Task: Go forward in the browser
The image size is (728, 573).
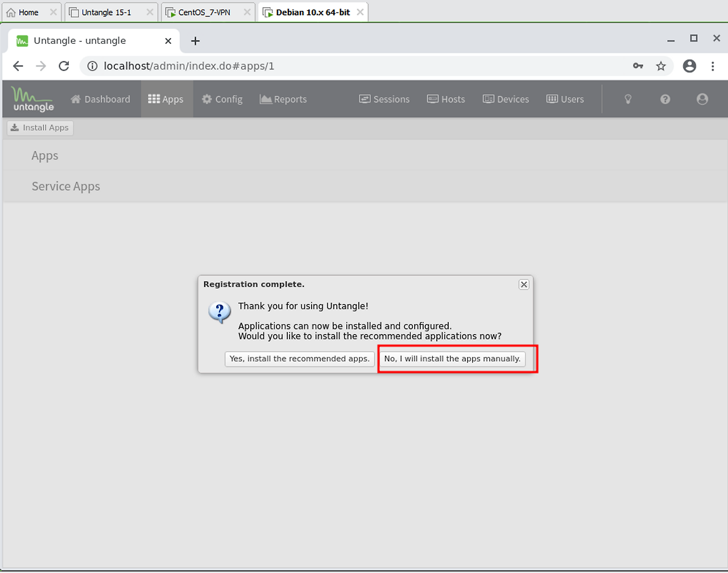Action: [41, 66]
